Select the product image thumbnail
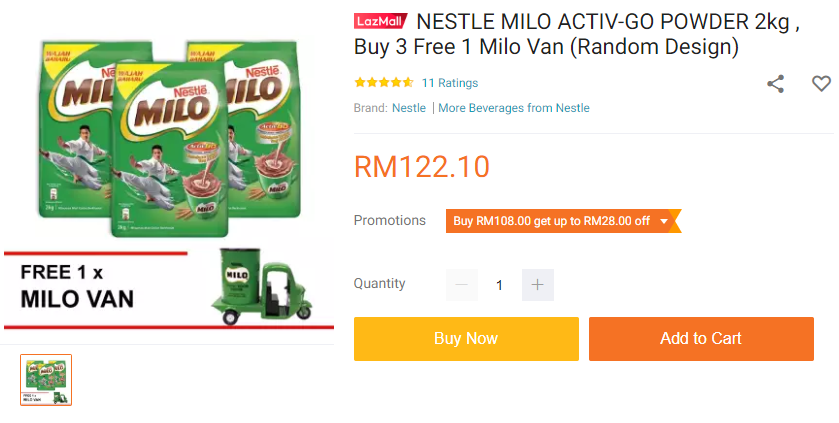The image size is (839, 423). click(x=46, y=380)
